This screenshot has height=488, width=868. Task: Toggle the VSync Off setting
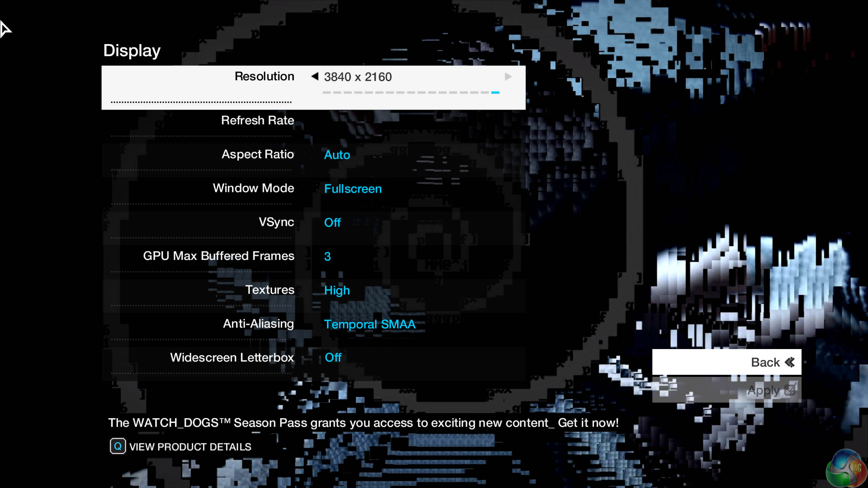click(x=332, y=223)
